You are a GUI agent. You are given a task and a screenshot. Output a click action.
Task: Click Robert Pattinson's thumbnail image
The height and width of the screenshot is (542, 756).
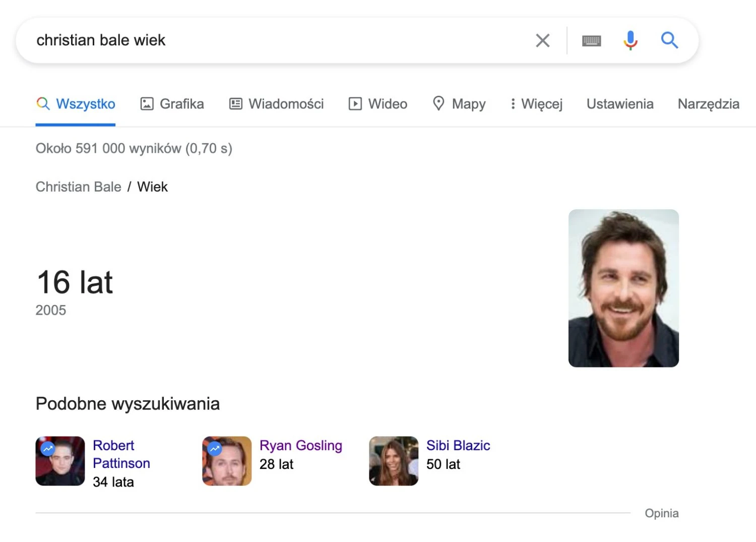60,461
